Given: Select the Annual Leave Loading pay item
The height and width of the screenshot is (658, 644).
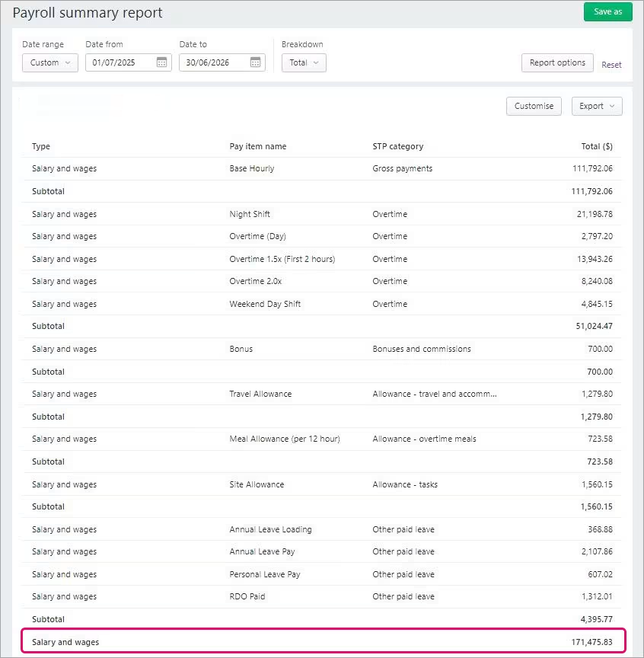Looking at the screenshot, I should point(270,529).
